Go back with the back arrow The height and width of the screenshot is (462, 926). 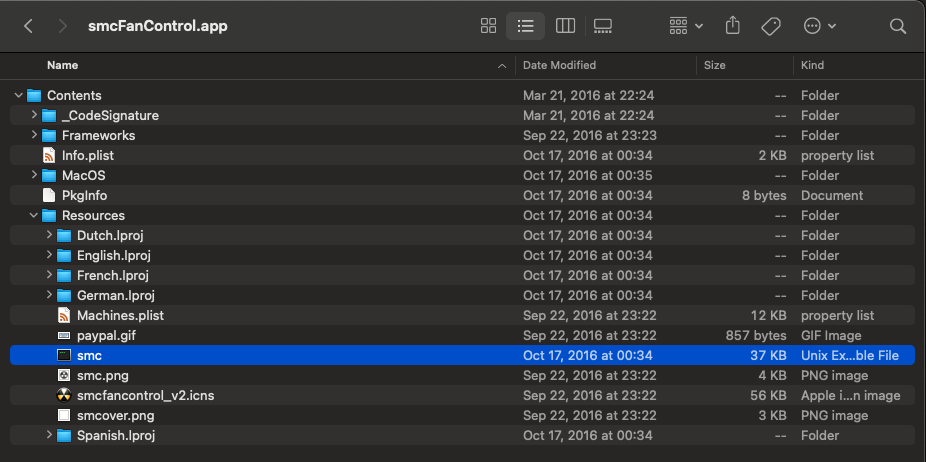click(x=28, y=26)
